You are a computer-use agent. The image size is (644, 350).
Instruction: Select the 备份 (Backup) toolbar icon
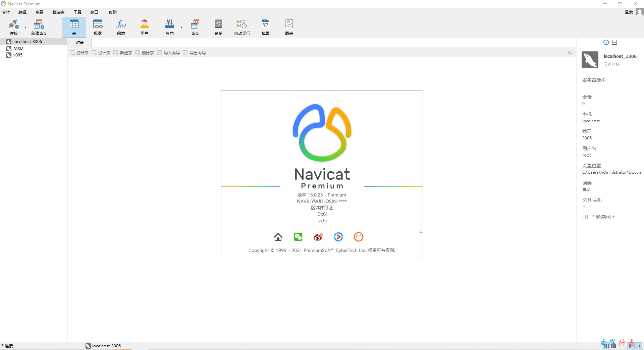click(219, 27)
